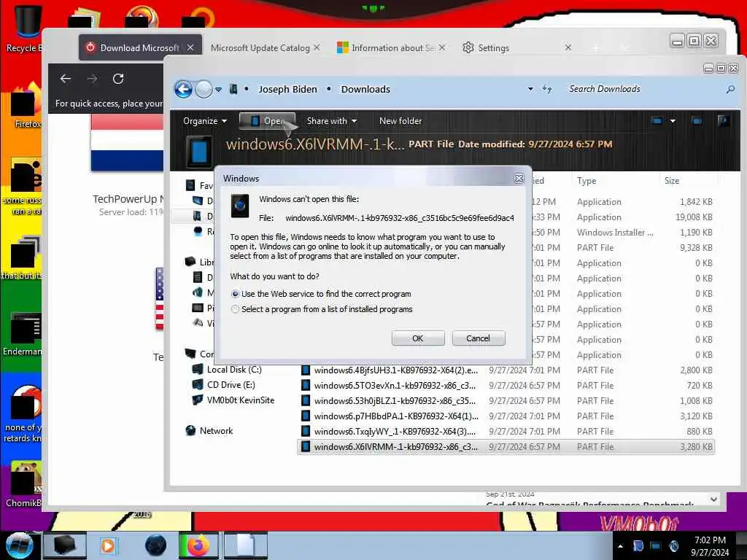This screenshot has height=560, width=747.
Task: Click the Explorer forward navigation arrow
Action: pyautogui.click(x=204, y=89)
